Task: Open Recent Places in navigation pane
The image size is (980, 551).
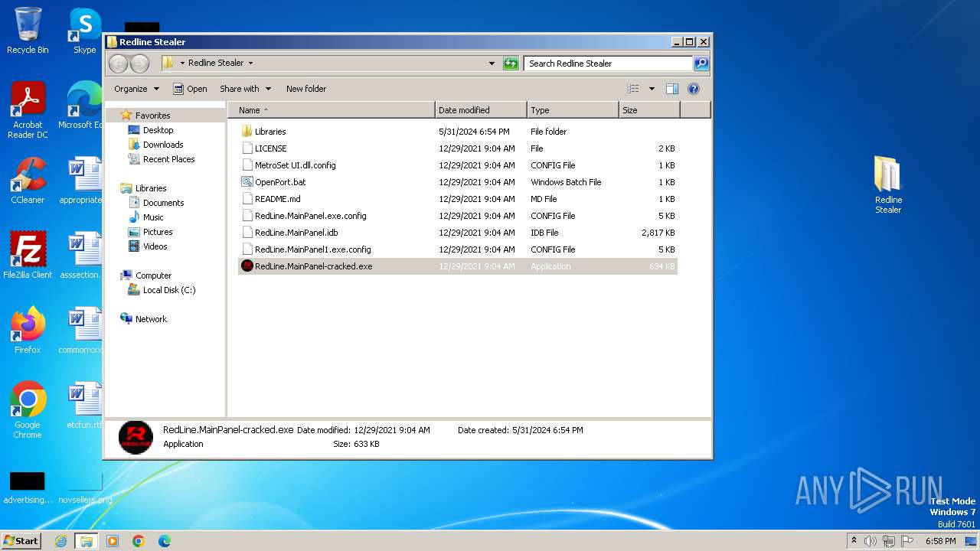Action: (168, 159)
